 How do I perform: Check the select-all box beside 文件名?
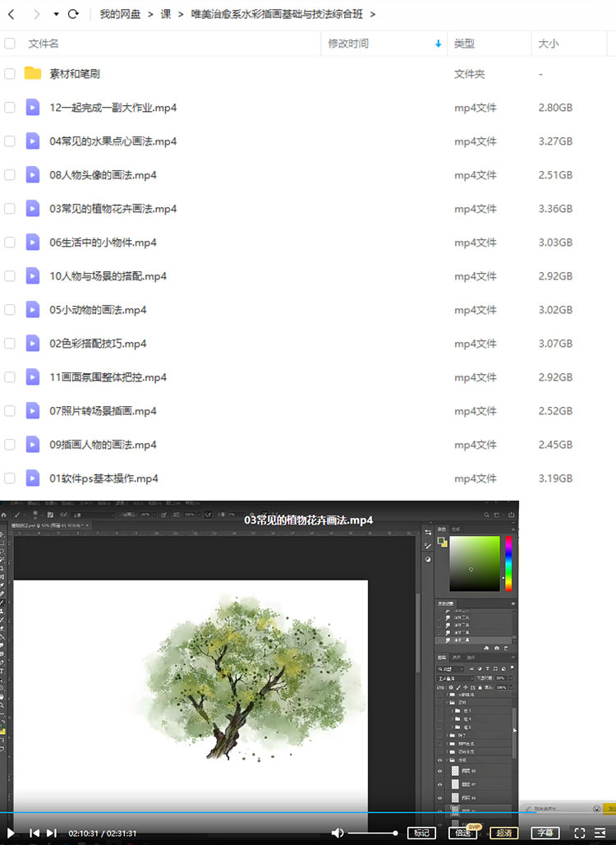click(10, 43)
